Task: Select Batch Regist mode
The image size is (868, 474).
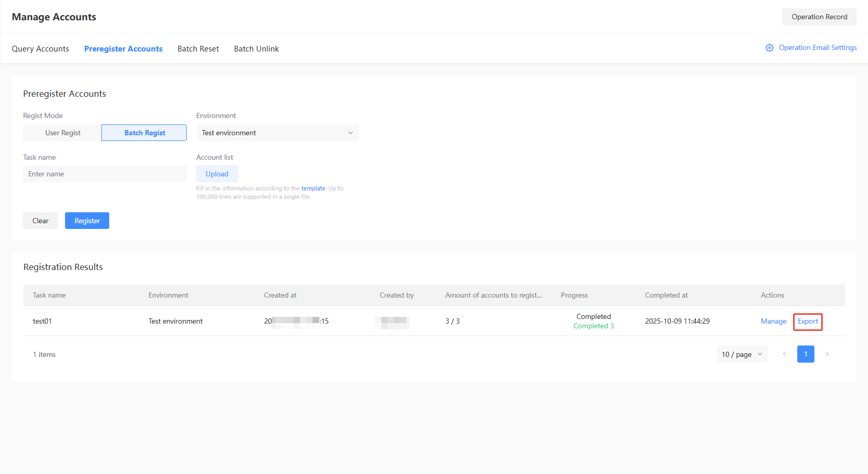Action: (x=144, y=133)
